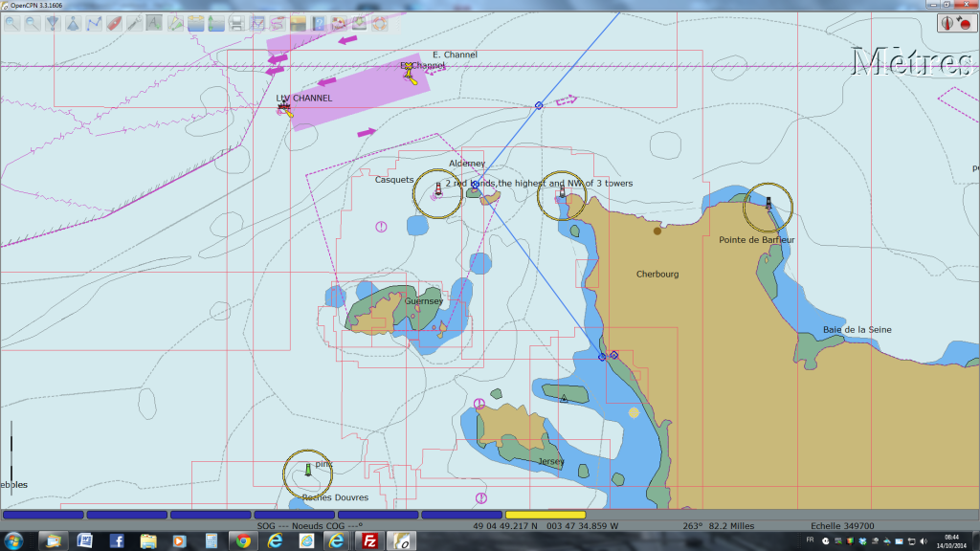Image resolution: width=980 pixels, height=551 pixels.
Task: Click the compass north-up indicator
Action: point(947,24)
